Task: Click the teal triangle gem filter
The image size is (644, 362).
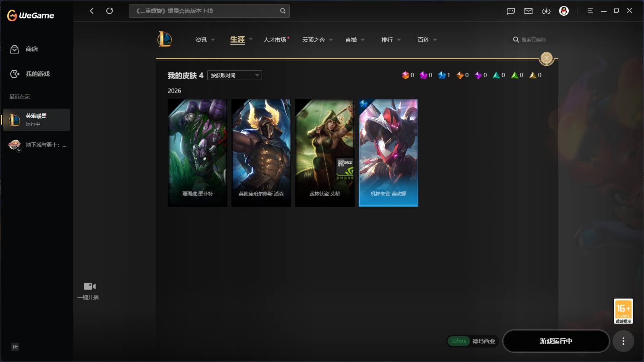Action: point(496,75)
